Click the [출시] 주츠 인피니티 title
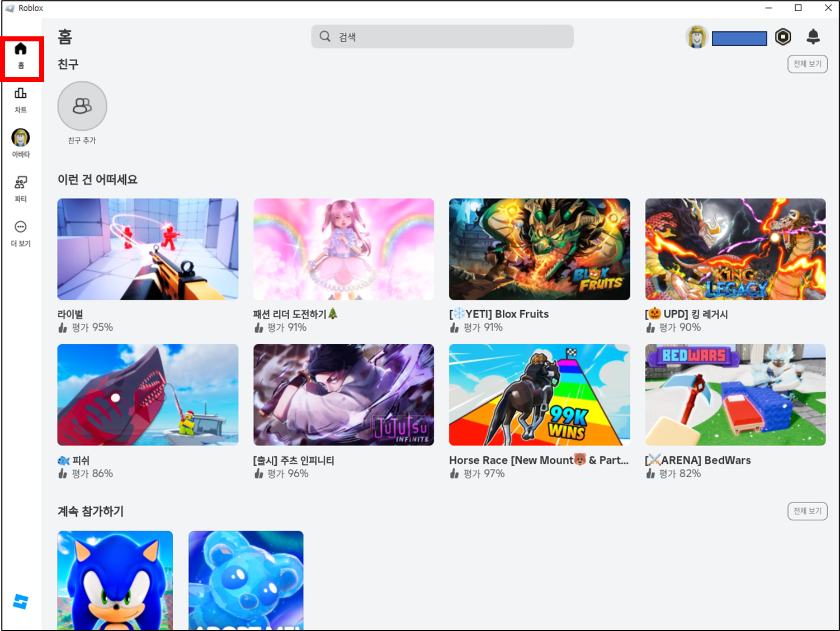 coord(294,461)
